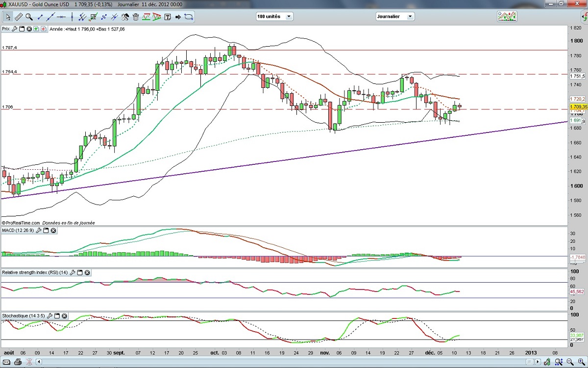Pick the ruler measurement tool
This screenshot has width=588, height=368.
click(19, 17)
